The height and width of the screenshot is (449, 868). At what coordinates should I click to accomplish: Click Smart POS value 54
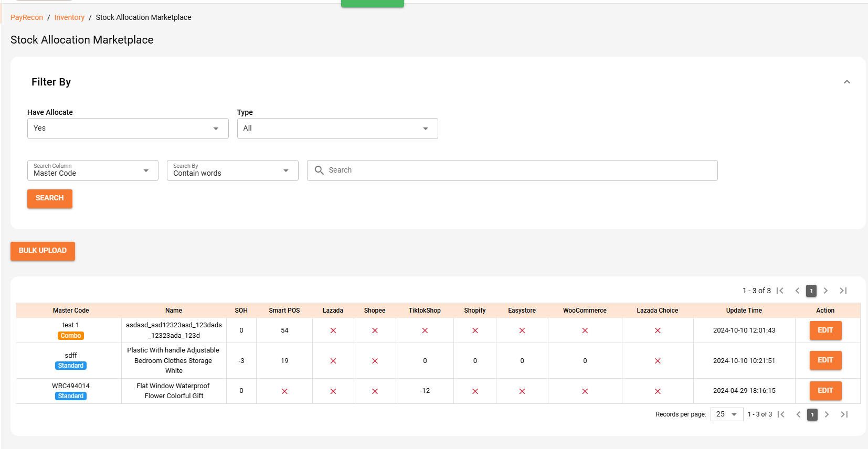coord(284,330)
